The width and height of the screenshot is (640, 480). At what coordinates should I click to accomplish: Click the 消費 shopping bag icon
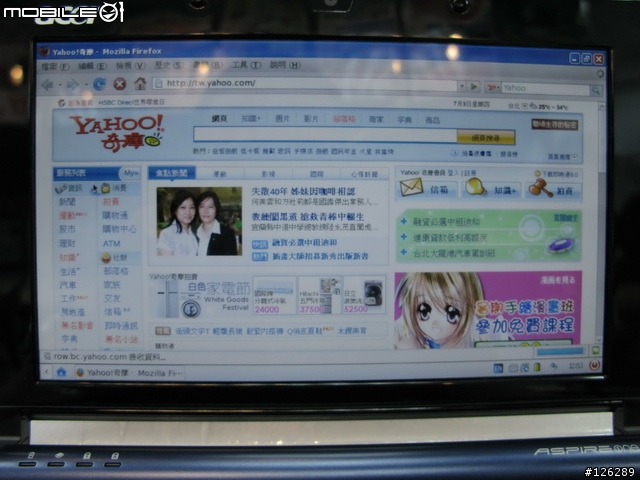click(105, 188)
